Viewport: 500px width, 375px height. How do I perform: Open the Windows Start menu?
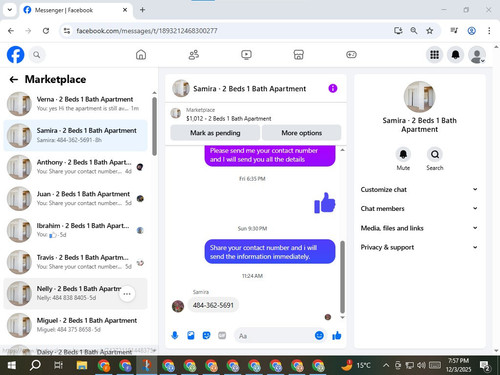coord(12,365)
